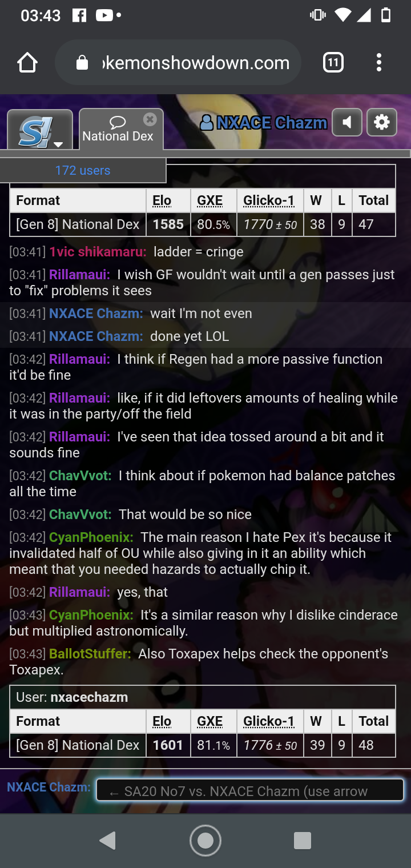This screenshot has width=411, height=868.
Task: Switch to the National Dex chat tab
Action: coord(118,129)
